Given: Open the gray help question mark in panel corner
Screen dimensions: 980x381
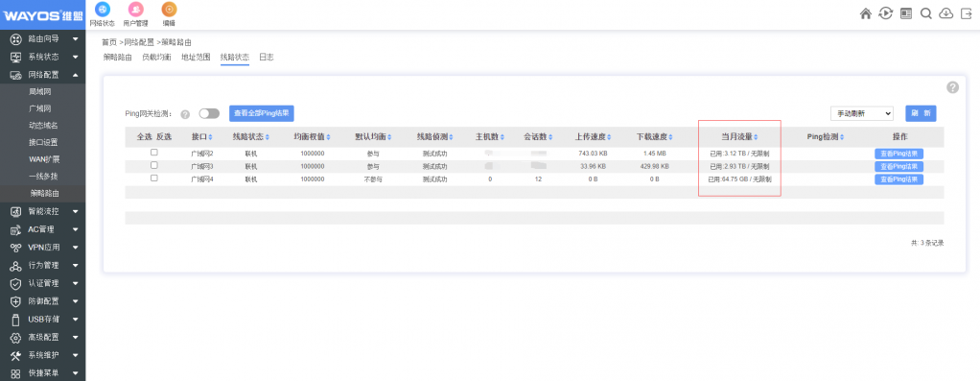Looking at the screenshot, I should pyautogui.click(x=952, y=87).
